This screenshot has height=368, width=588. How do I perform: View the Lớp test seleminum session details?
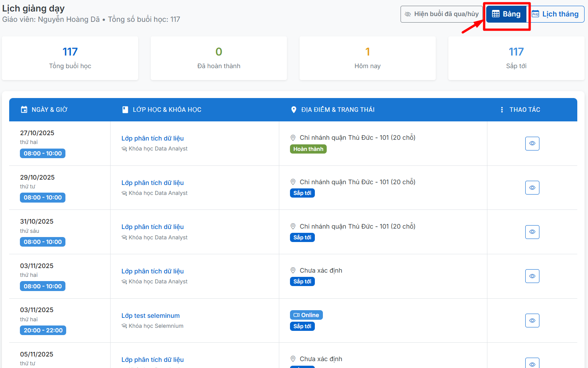(532, 321)
